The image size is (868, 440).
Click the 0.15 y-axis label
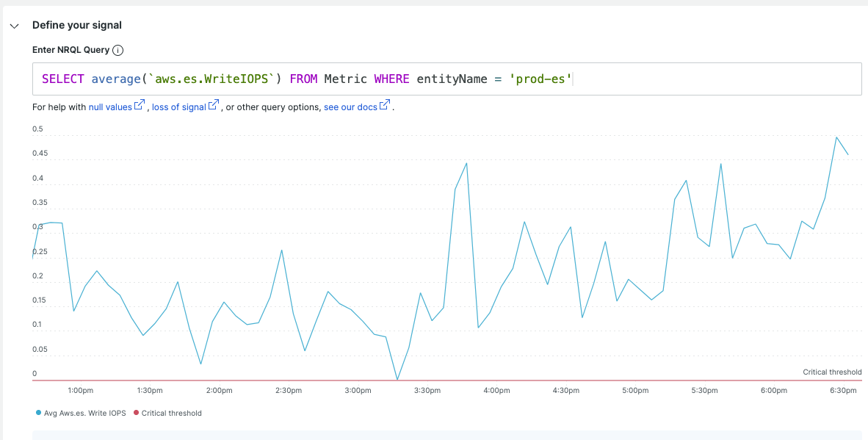coord(40,300)
